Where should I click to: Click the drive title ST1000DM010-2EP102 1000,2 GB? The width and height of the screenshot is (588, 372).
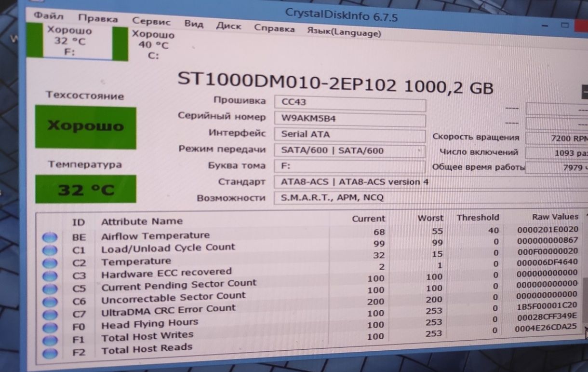335,83
